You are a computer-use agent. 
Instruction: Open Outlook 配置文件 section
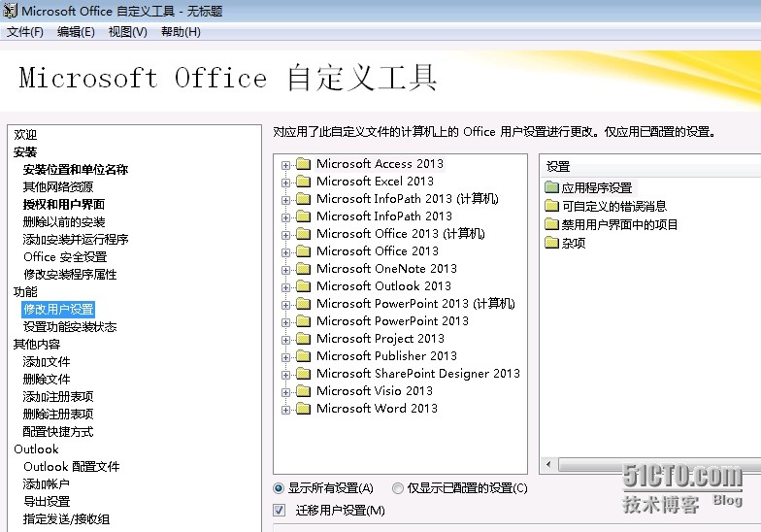click(x=72, y=466)
